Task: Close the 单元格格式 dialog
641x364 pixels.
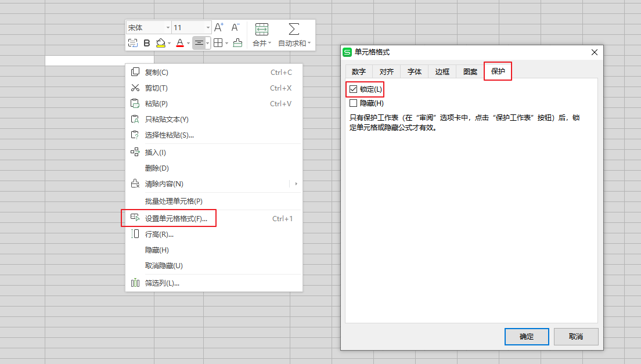Action: coord(595,52)
